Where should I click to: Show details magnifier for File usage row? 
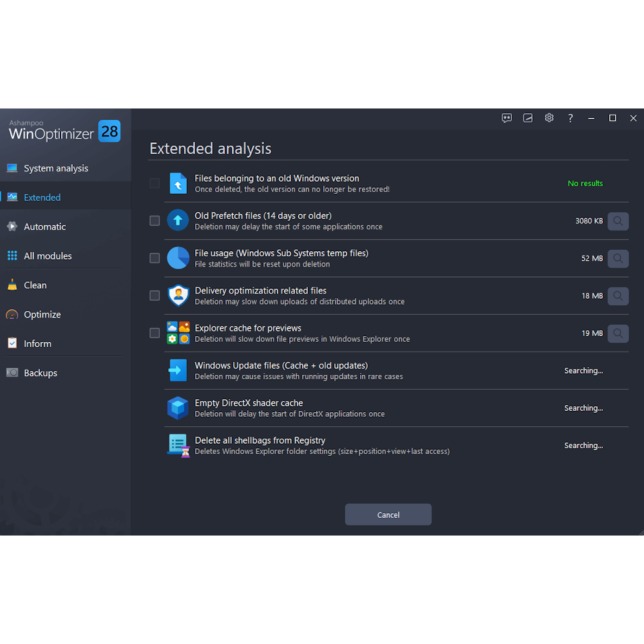tap(618, 258)
